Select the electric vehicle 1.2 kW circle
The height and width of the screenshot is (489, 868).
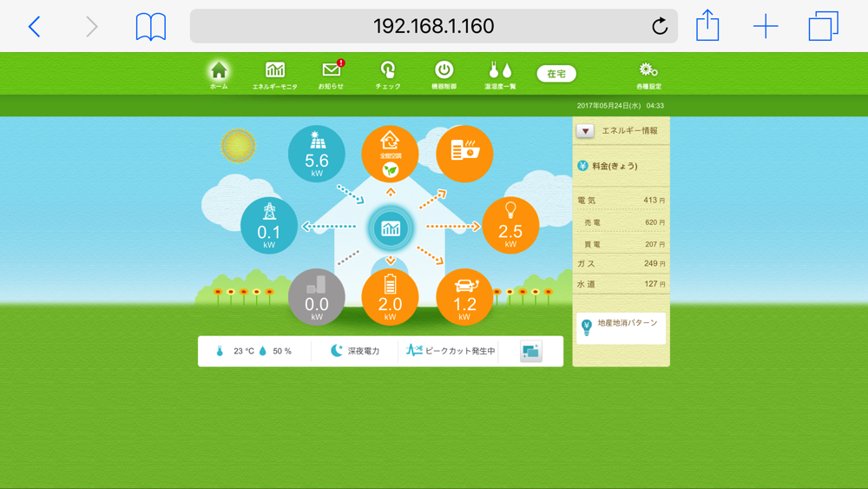coord(464,297)
